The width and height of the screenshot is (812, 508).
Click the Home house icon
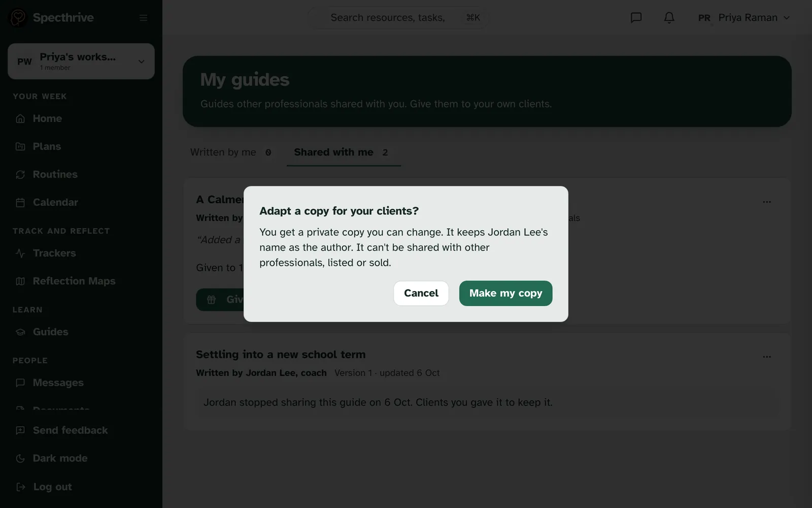20,118
